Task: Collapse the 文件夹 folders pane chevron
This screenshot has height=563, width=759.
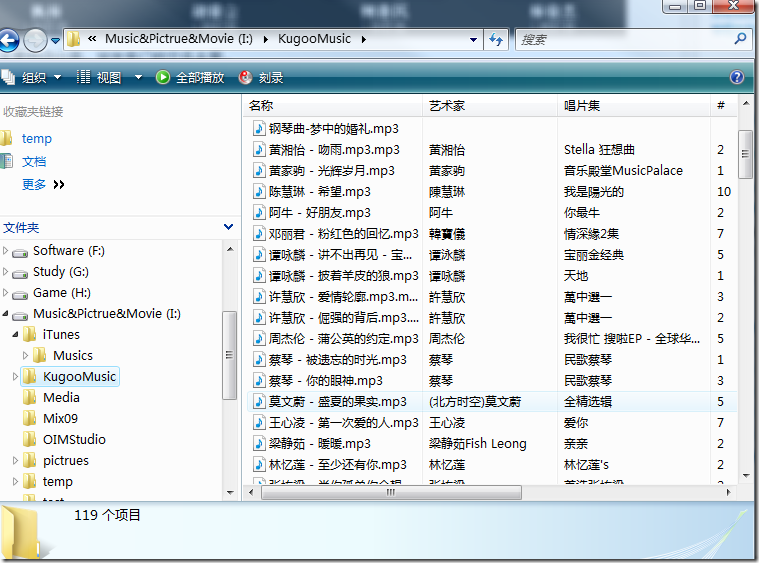Action: 228,227
